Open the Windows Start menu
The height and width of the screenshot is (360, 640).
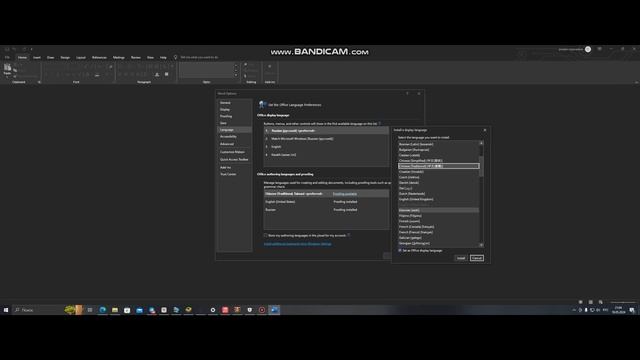pyautogui.click(x=6, y=310)
